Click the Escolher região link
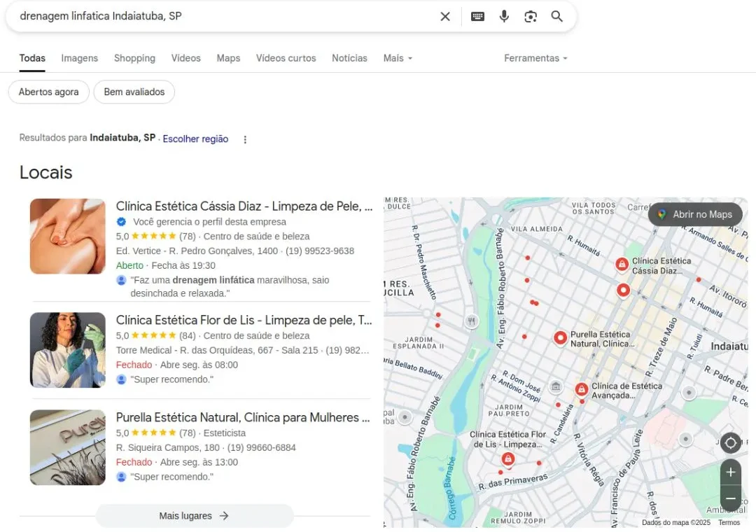This screenshot has width=756, height=532. click(195, 139)
